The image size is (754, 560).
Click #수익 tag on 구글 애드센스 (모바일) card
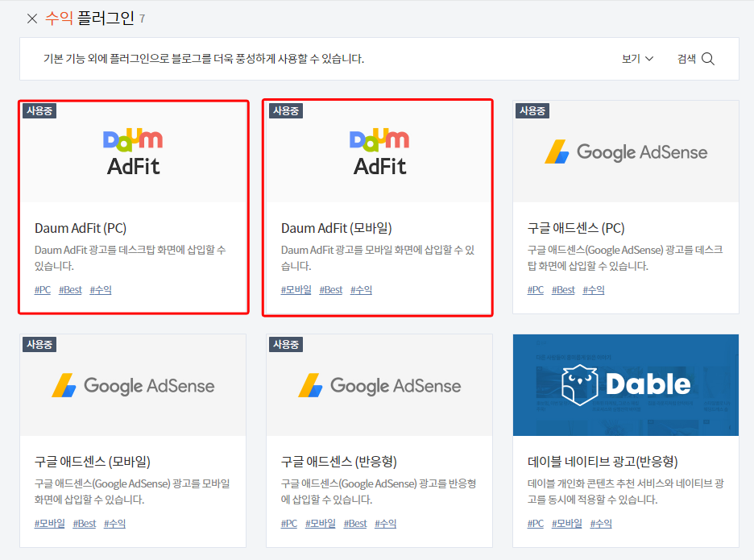pos(114,524)
